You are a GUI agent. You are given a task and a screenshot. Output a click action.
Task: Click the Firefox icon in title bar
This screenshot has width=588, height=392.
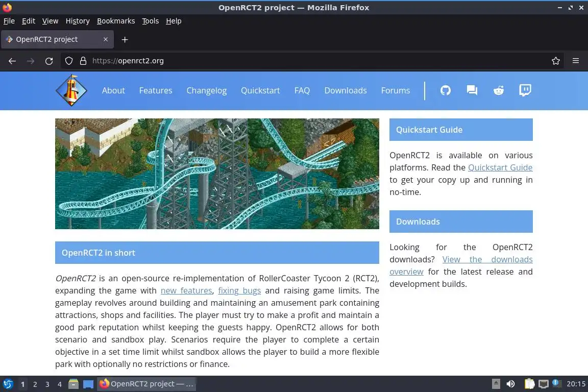[7, 7]
